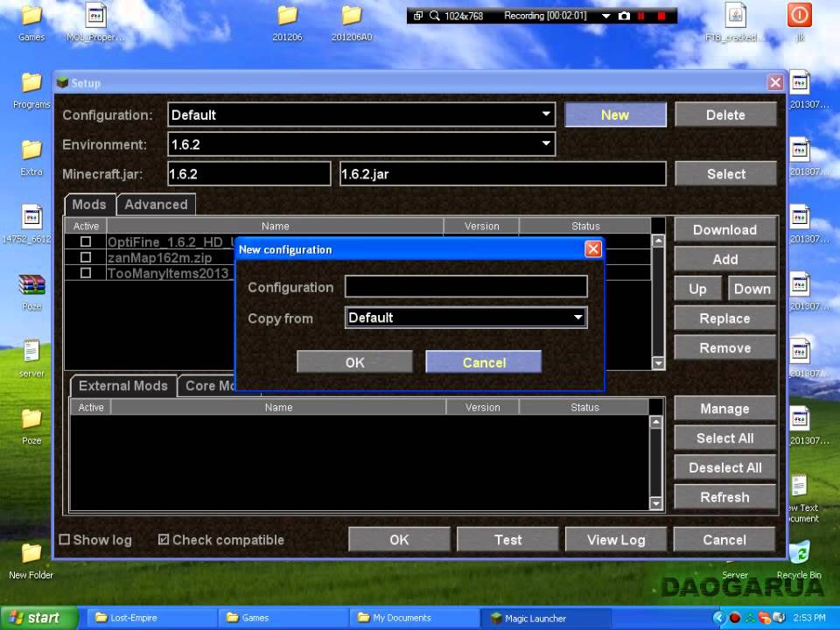Screen dimensions: 840x630
Task: Click external mods scrollbar down arrow
Action: (655, 503)
